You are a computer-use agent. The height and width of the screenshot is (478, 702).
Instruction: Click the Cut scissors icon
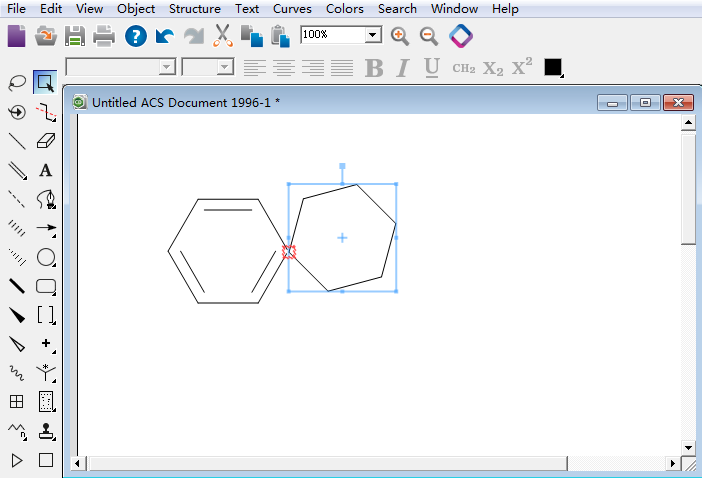click(x=223, y=37)
